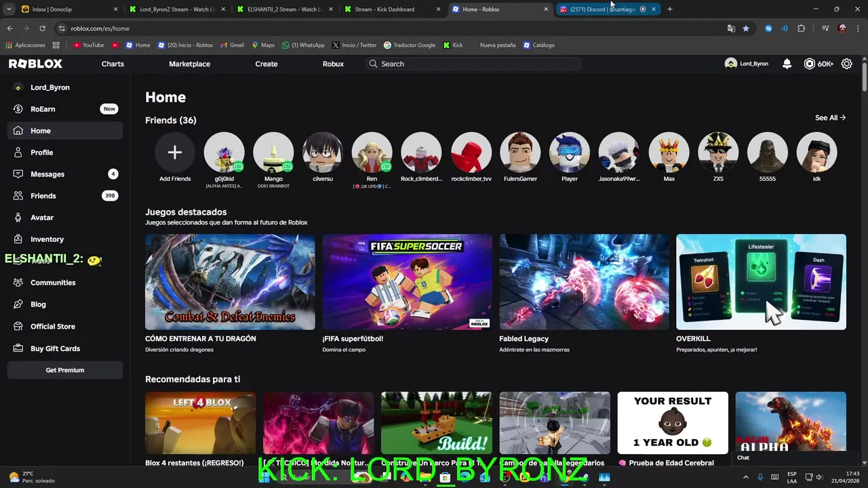Image resolution: width=868 pixels, height=488 pixels.
Task: Open the Gmail bookmark
Action: point(232,45)
